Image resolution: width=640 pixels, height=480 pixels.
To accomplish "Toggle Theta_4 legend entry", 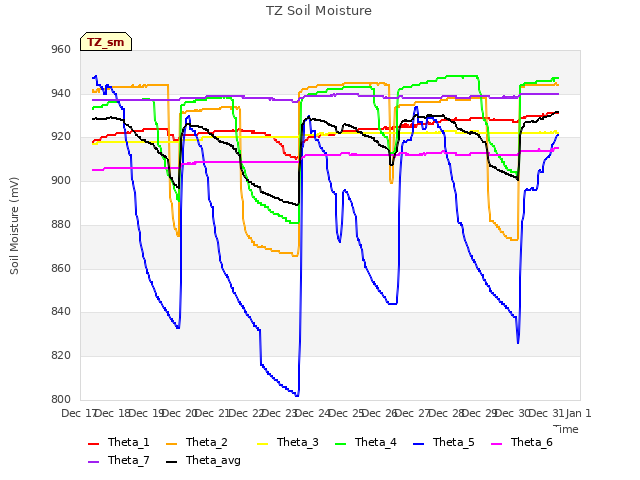I will (x=366, y=442).
